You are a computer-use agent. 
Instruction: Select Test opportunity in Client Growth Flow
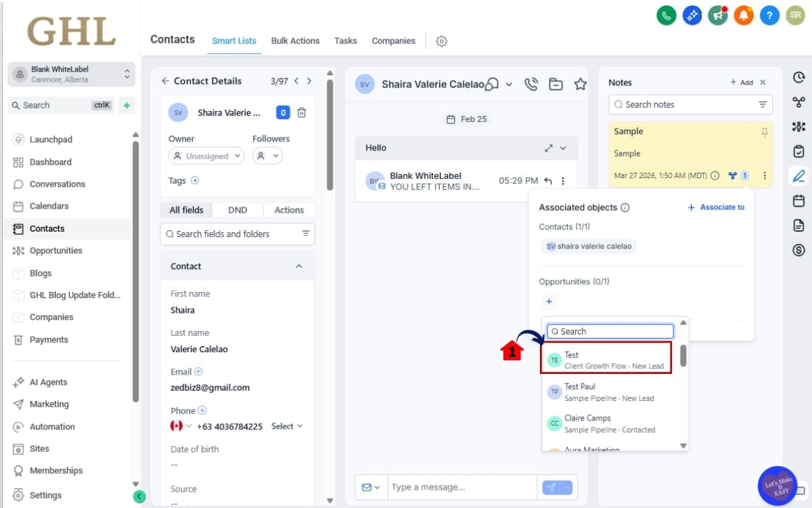(x=606, y=360)
